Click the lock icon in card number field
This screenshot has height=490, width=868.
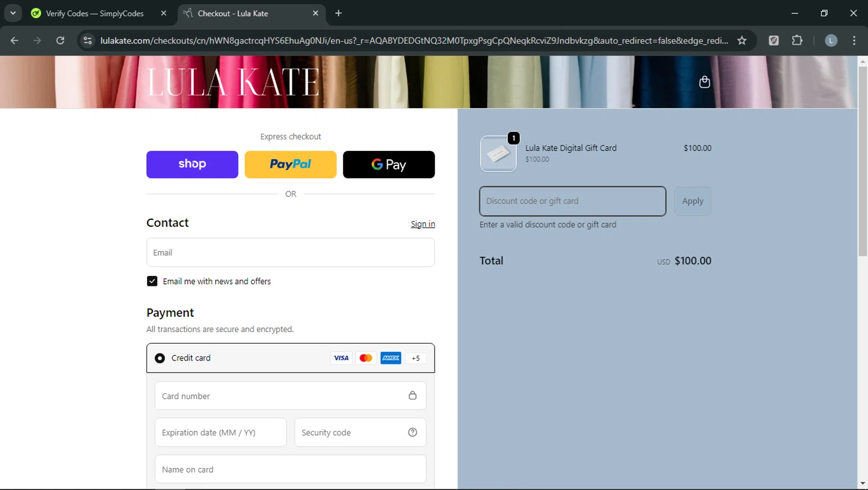tap(413, 396)
